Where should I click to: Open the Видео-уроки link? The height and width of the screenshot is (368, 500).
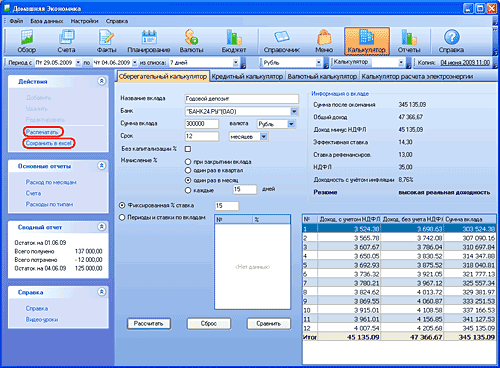click(x=42, y=319)
